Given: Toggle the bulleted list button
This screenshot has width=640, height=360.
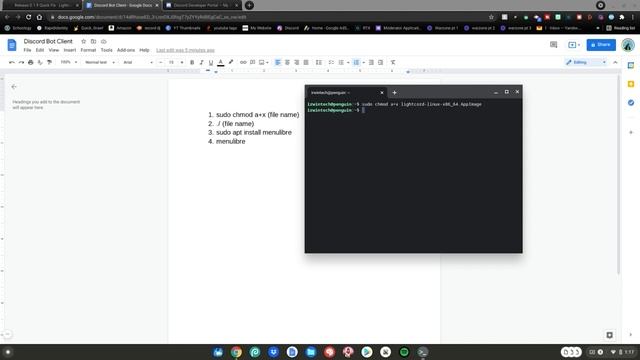Looking at the screenshot, I should 341,62.
